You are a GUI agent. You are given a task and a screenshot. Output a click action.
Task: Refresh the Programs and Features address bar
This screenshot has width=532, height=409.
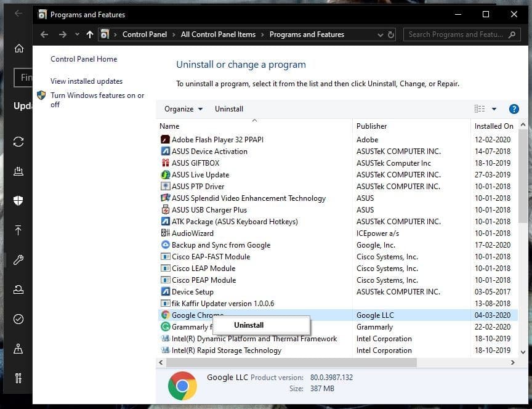pyautogui.click(x=391, y=34)
